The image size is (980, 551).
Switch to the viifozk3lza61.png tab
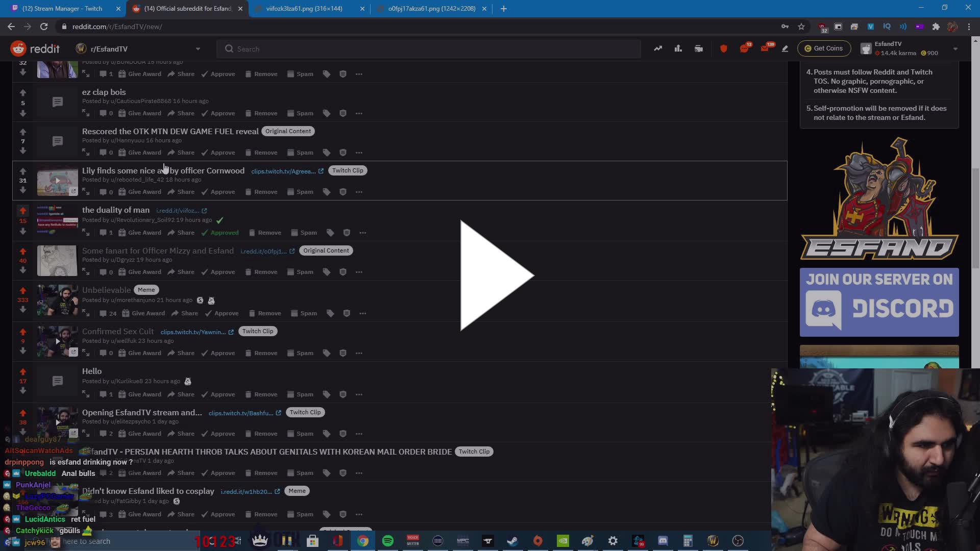(304, 9)
